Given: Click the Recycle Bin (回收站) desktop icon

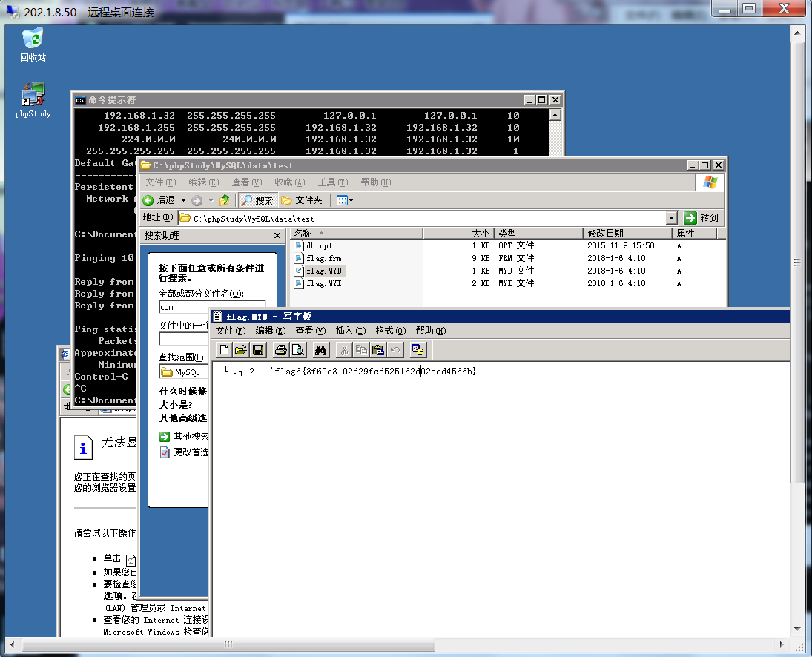Looking at the screenshot, I should [33, 45].
